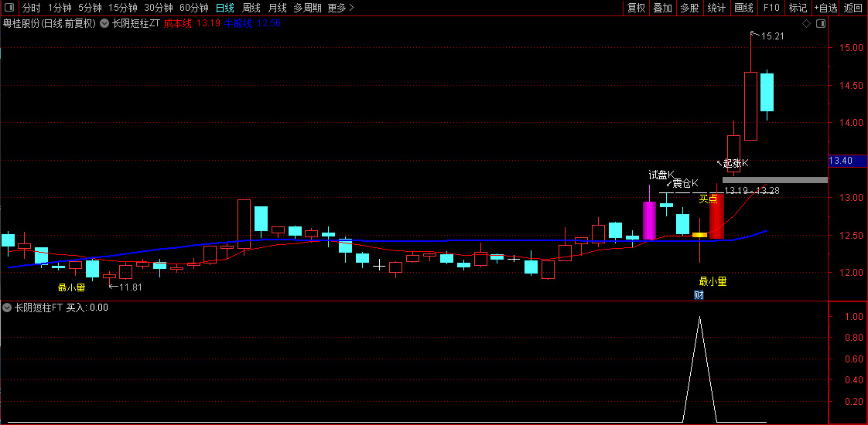Open the 多周期 multi-period view

(x=307, y=8)
